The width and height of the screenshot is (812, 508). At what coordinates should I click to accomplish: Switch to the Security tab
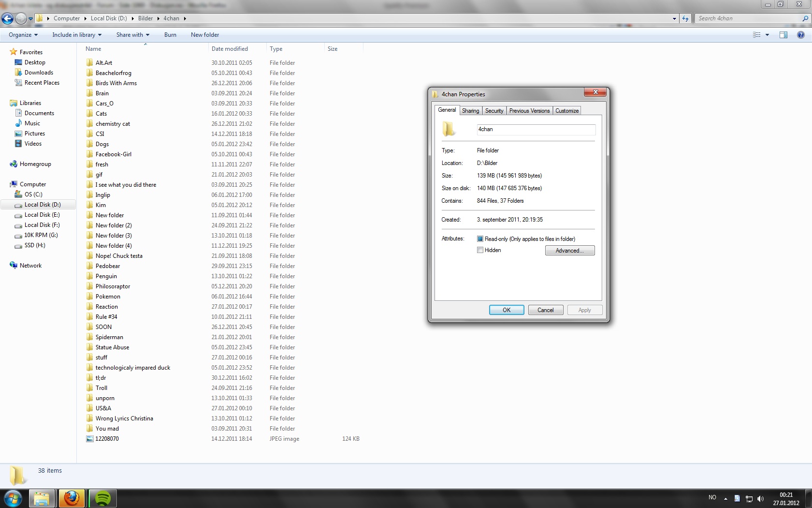[494, 111]
